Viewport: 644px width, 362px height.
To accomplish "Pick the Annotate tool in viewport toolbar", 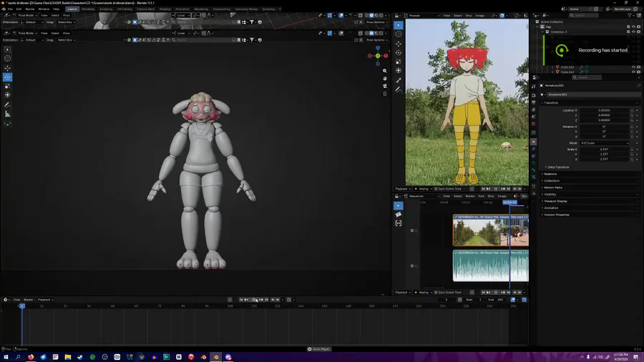I will pyautogui.click(x=8, y=104).
